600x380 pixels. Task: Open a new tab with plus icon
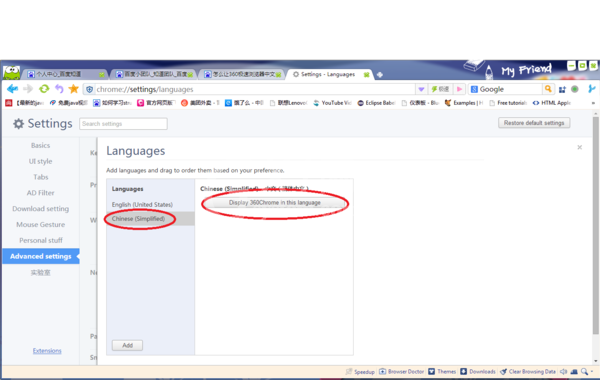(380, 75)
